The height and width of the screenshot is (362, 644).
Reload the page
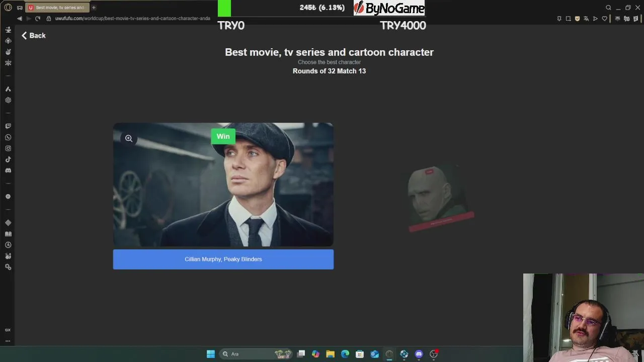coord(38,19)
